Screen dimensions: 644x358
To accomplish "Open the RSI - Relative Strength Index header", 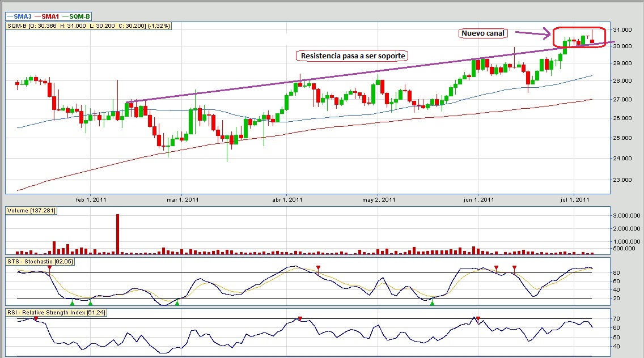I will click(56, 312).
